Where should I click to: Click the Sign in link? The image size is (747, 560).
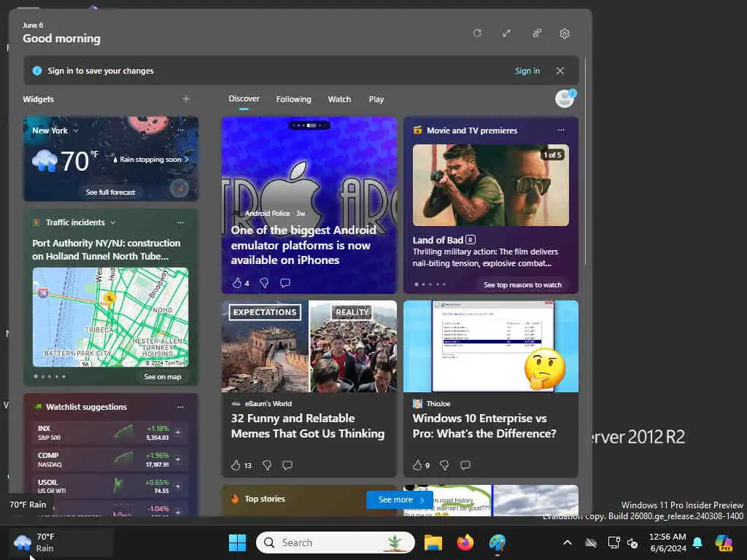[x=527, y=71]
